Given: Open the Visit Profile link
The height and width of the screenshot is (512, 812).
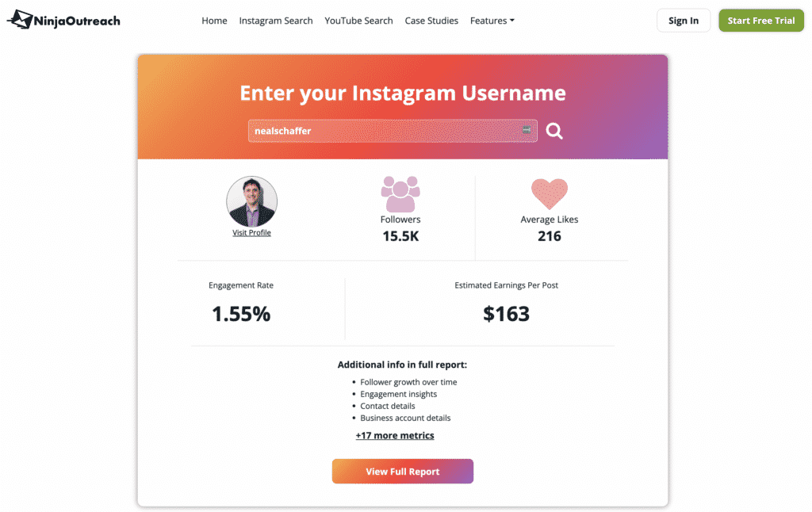Looking at the screenshot, I should (251, 232).
